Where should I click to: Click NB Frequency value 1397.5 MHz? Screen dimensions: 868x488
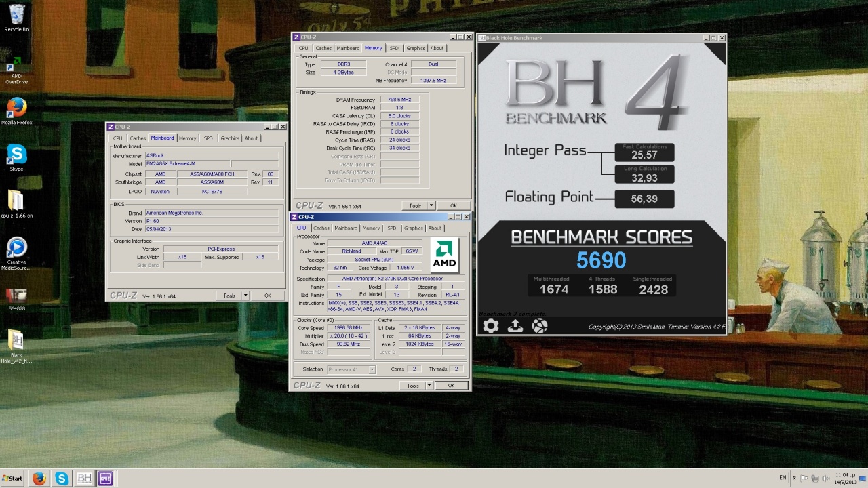[433, 81]
